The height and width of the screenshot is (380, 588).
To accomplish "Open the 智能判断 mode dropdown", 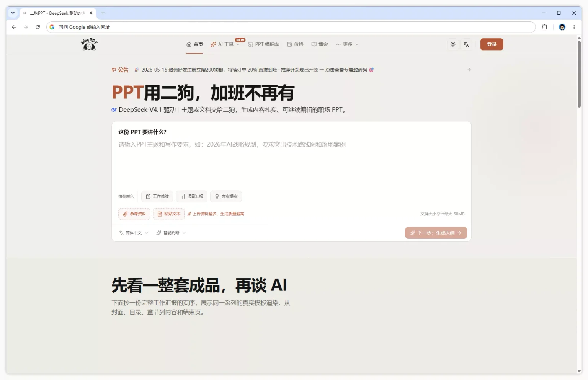I will pos(171,233).
